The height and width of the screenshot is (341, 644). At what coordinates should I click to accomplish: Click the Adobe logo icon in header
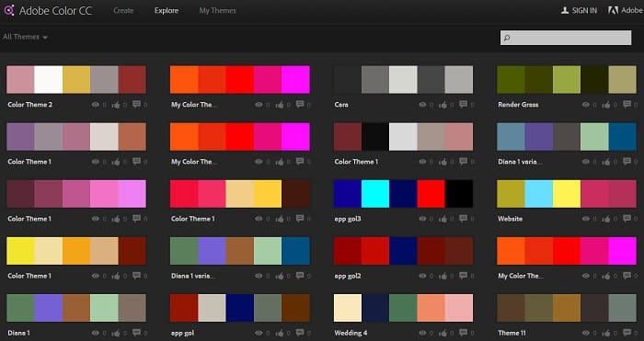(x=614, y=10)
